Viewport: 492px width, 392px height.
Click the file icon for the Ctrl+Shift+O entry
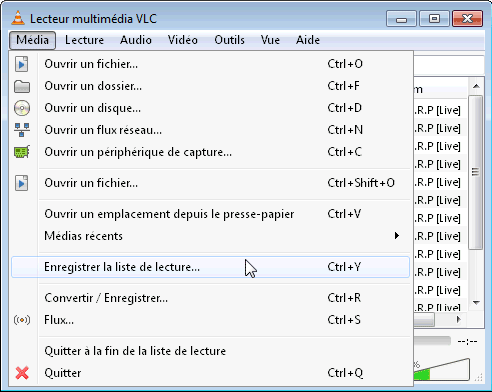coord(22,183)
